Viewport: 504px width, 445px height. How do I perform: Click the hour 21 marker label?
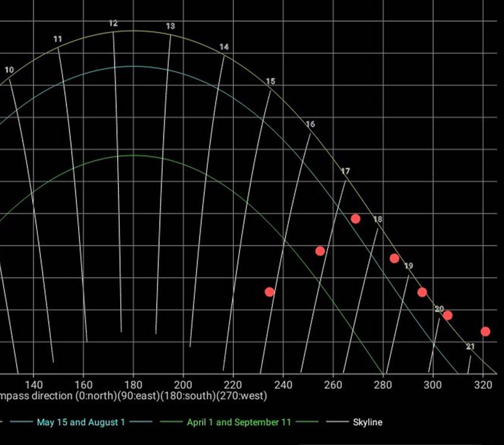point(470,347)
